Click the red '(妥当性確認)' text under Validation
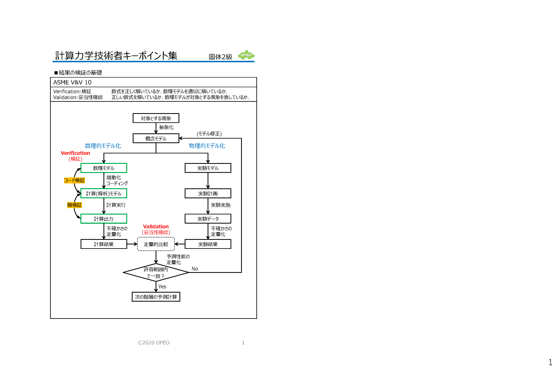 pyautogui.click(x=156, y=232)
